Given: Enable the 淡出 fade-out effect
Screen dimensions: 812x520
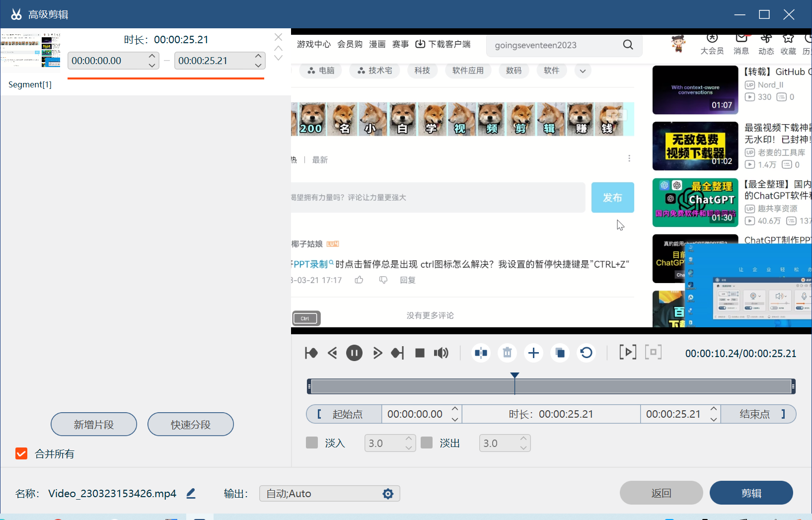Looking at the screenshot, I should (427, 442).
